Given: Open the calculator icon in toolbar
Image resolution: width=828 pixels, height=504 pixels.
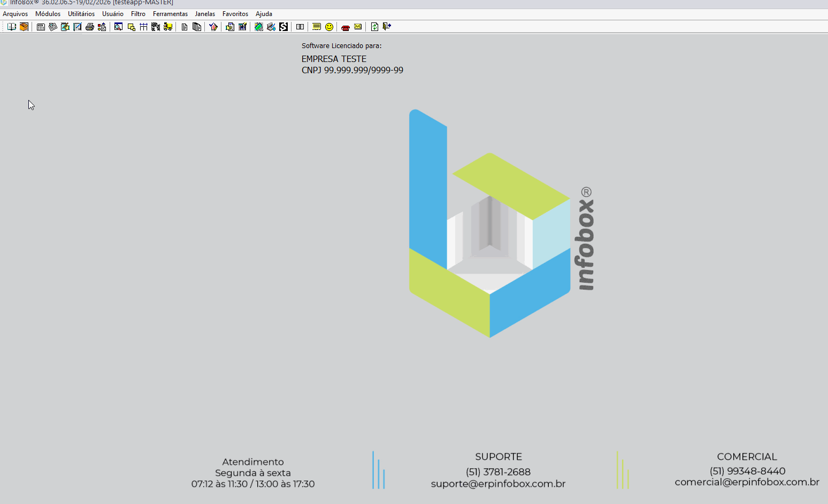Looking at the screenshot, I should click(x=41, y=27).
